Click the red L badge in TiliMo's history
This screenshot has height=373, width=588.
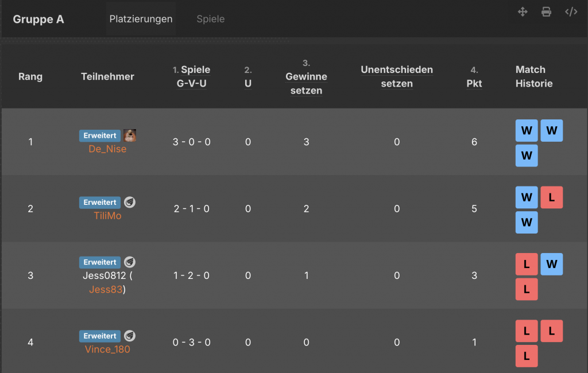pyautogui.click(x=551, y=197)
